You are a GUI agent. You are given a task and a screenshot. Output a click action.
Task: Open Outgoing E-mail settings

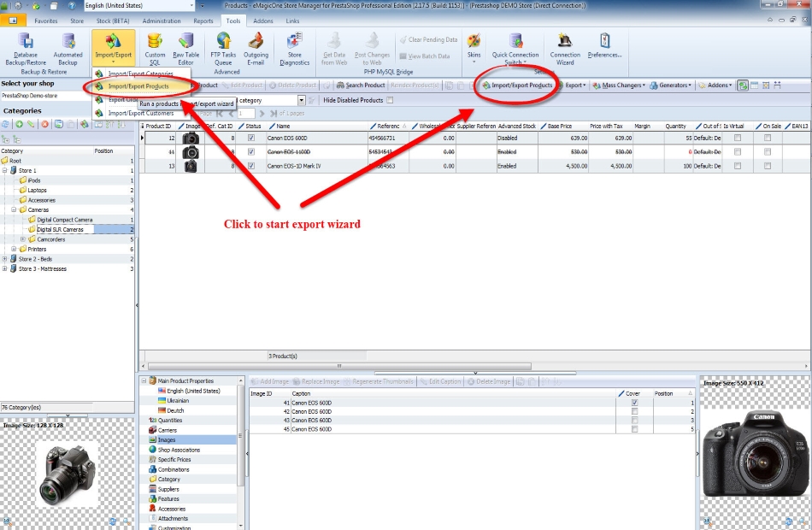(256, 50)
